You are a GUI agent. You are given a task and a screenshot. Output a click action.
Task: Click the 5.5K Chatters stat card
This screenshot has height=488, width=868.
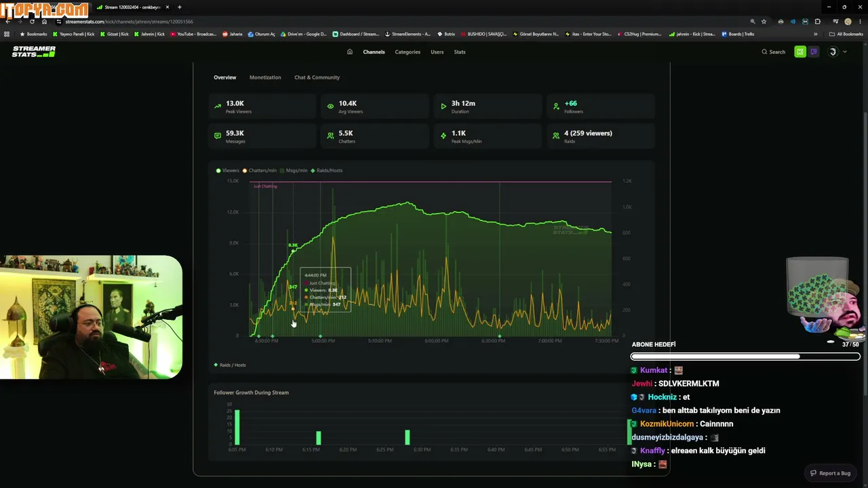pyautogui.click(x=375, y=136)
